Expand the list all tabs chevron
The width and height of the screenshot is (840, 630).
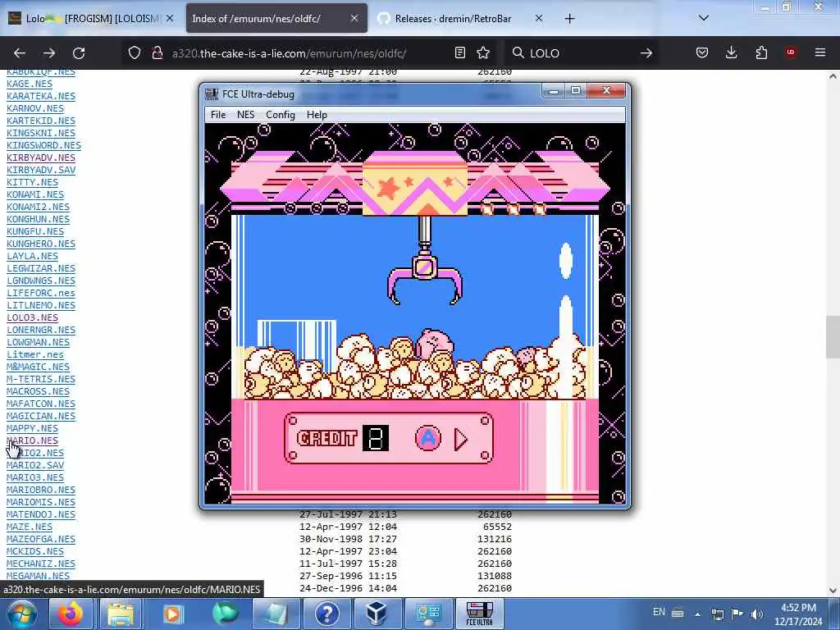click(704, 18)
